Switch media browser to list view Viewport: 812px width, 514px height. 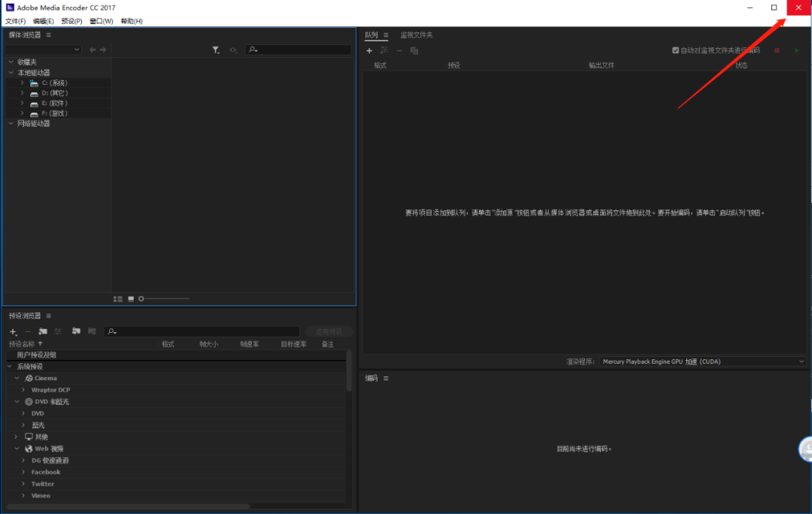click(118, 299)
